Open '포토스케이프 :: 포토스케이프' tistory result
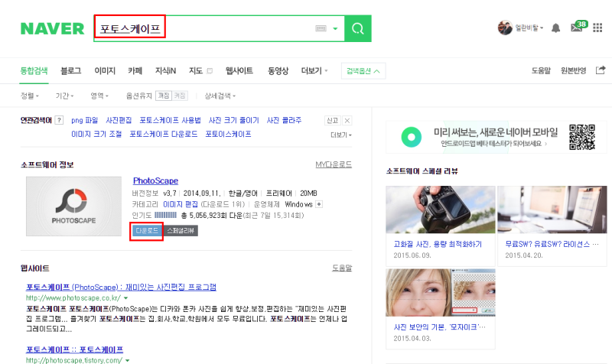The image size is (612, 364). point(74,349)
